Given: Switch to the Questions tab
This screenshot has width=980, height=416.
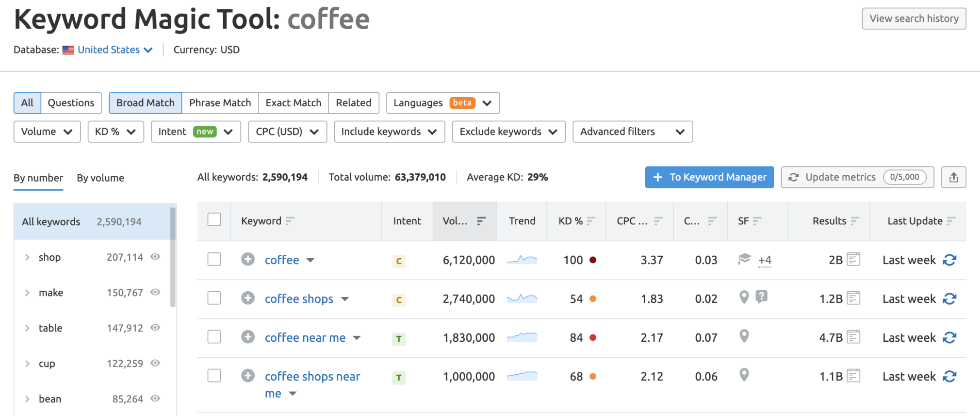Looking at the screenshot, I should pyautogui.click(x=71, y=103).
